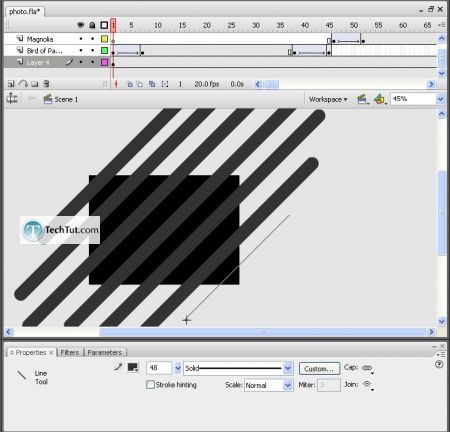Click the layers scroll-up arrow
450x432 pixels.
click(442, 38)
